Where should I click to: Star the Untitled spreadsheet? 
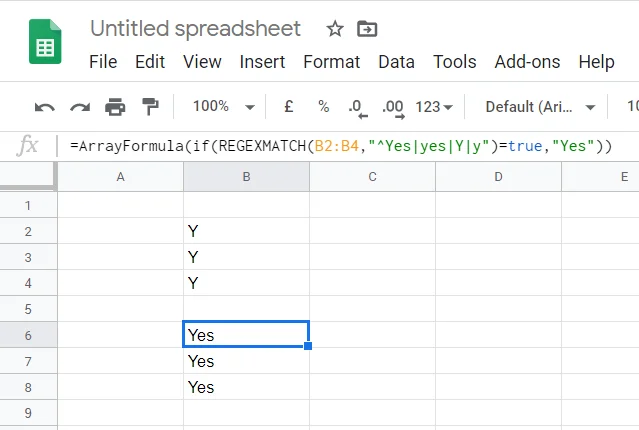click(x=335, y=28)
